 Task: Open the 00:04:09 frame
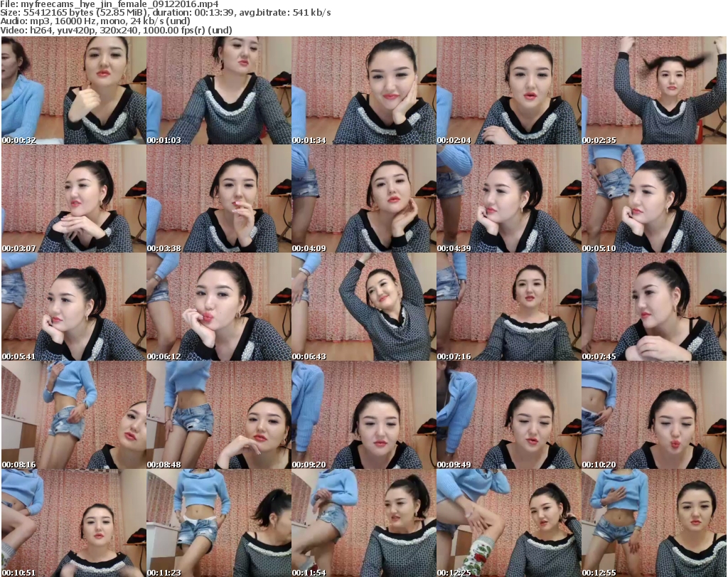point(363,198)
